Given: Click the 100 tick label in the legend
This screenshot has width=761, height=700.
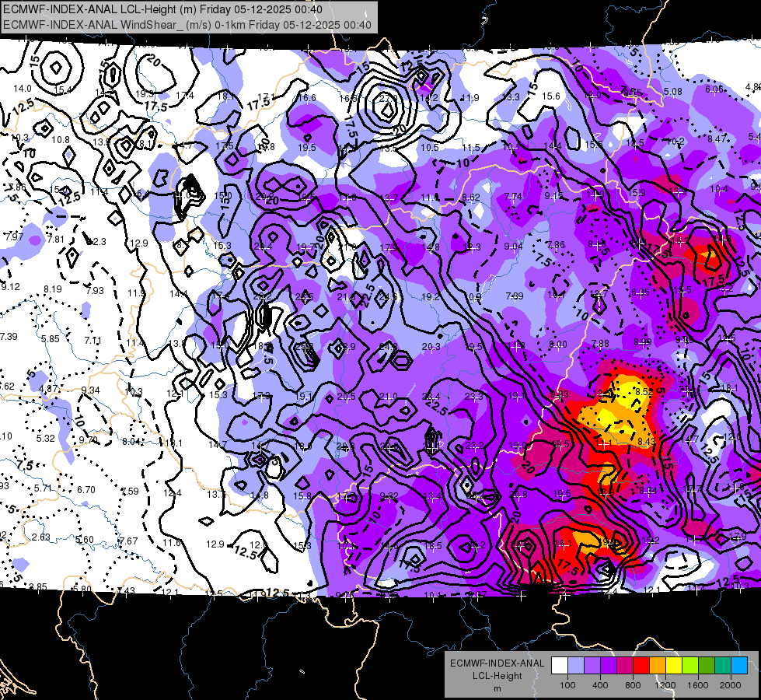Looking at the screenshot, I should (x=567, y=685).
